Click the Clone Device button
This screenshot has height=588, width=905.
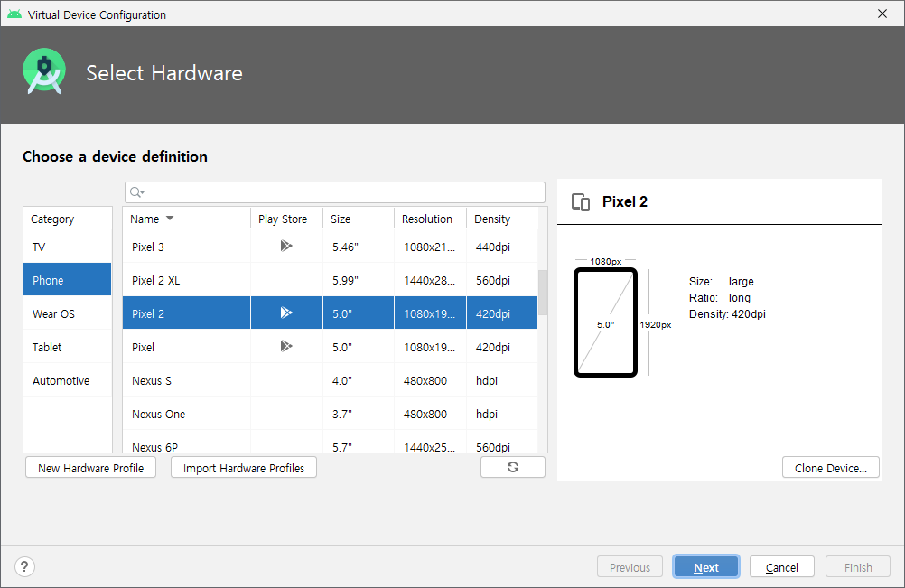pyautogui.click(x=831, y=468)
